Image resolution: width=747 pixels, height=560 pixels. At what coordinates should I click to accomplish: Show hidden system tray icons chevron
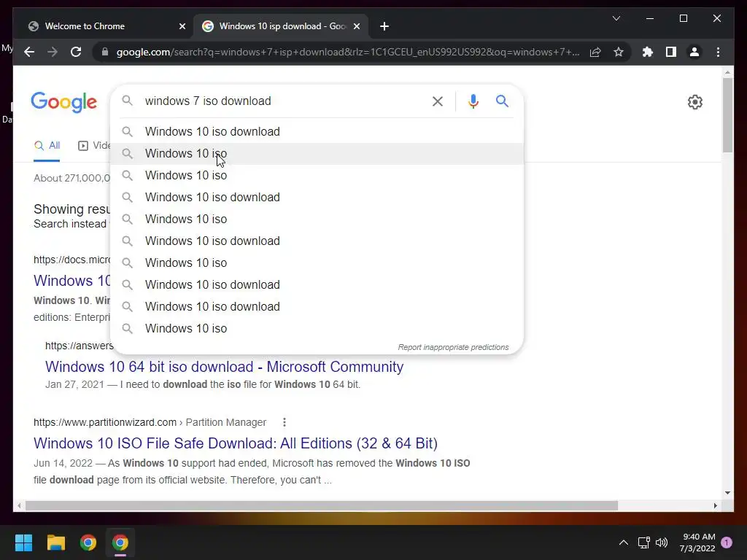tap(623, 542)
